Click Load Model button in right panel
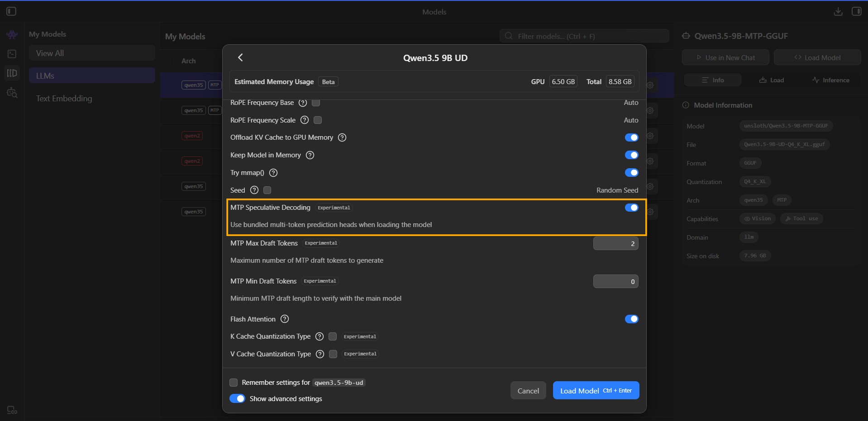The height and width of the screenshot is (421, 868). 817,57
